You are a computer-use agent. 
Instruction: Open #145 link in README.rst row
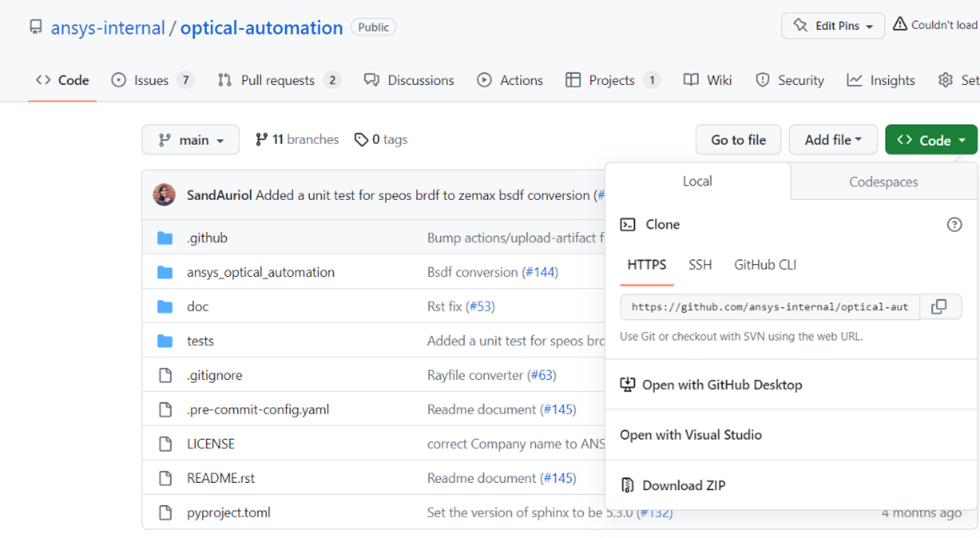tap(559, 477)
